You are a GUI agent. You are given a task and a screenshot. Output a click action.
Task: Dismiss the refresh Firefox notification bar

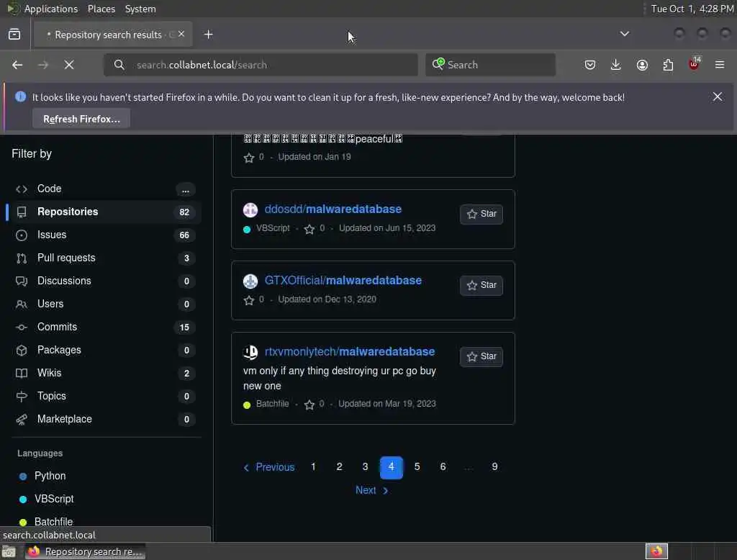pos(718,96)
